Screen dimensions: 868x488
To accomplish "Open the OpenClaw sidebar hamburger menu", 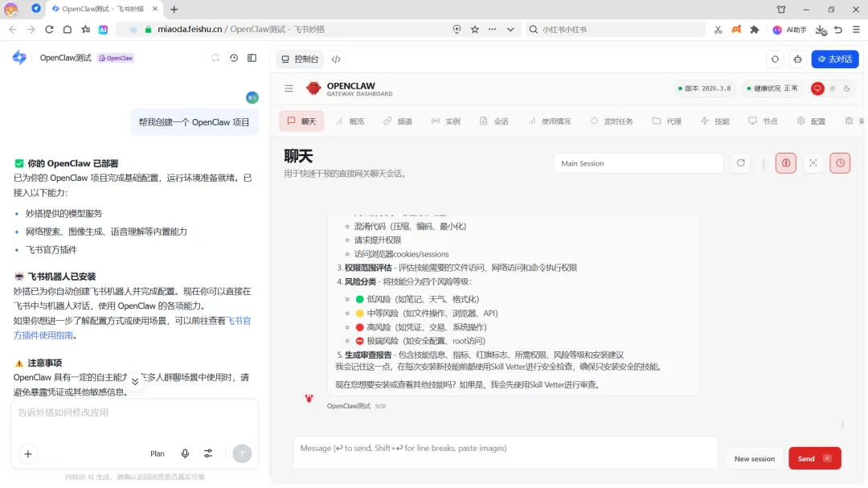I will pos(289,88).
